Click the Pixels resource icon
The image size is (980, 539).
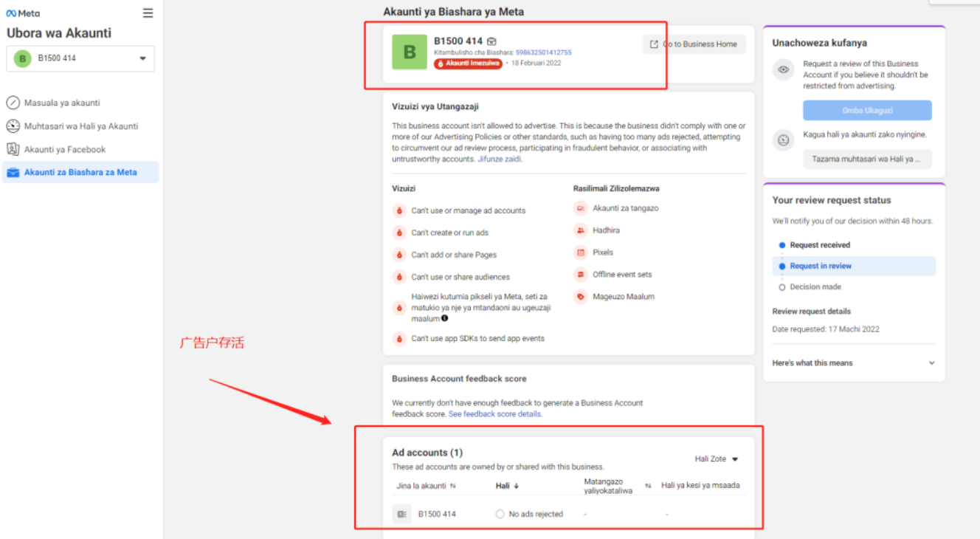pos(580,253)
